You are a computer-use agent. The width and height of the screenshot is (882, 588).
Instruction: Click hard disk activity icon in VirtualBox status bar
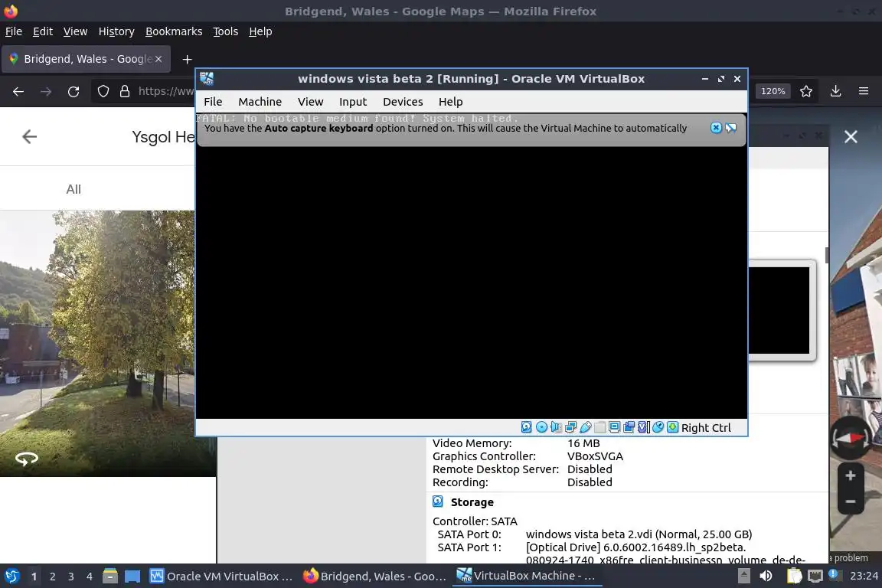pyautogui.click(x=526, y=427)
